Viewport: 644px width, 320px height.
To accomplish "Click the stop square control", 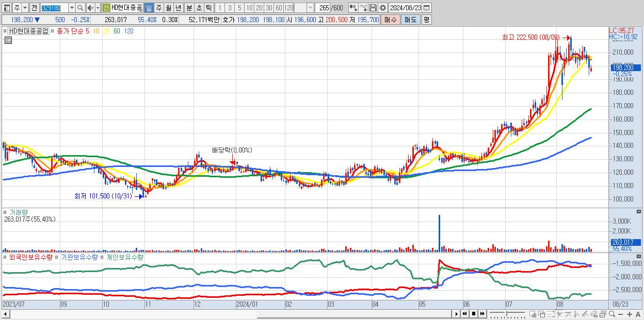I will point(473,314).
